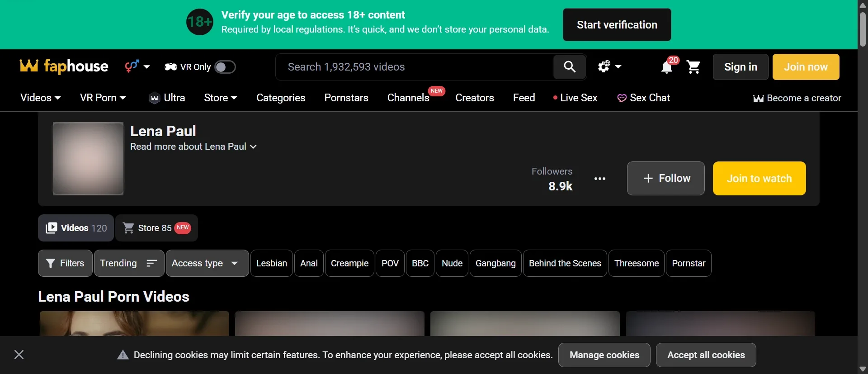Select the Nude tag

pos(452,263)
